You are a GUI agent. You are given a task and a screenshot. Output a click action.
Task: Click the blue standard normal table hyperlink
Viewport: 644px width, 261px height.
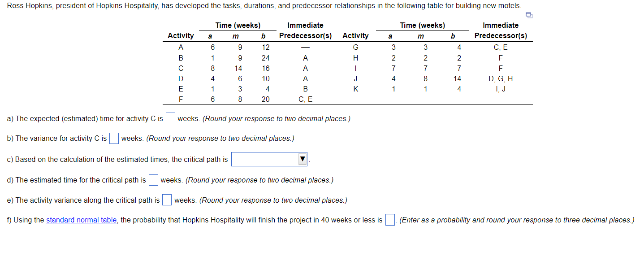(x=81, y=220)
